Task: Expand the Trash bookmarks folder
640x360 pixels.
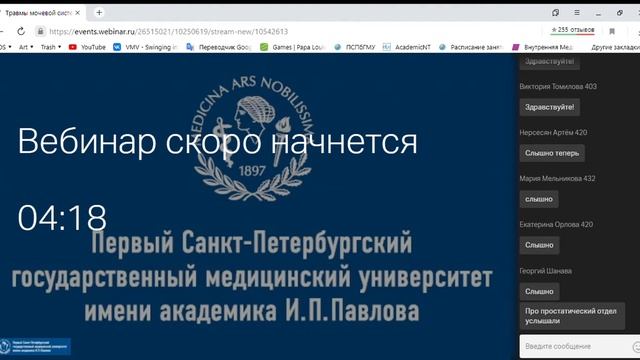Action: pos(51,47)
